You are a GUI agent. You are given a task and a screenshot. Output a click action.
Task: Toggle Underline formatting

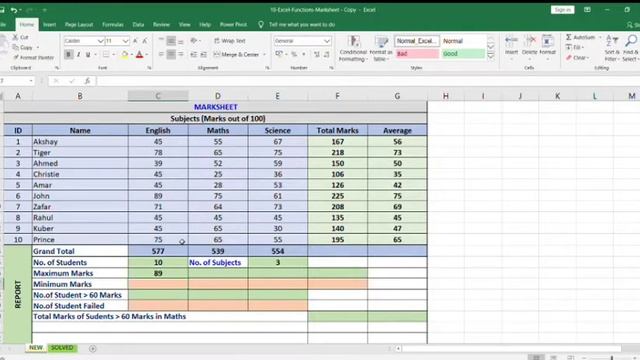click(x=88, y=54)
